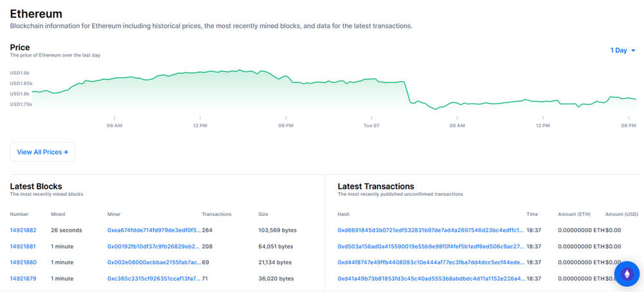Open miner address 0x00192fb10df37c9fb26829eb2
This screenshot has height=292, width=644.
pos(154,246)
